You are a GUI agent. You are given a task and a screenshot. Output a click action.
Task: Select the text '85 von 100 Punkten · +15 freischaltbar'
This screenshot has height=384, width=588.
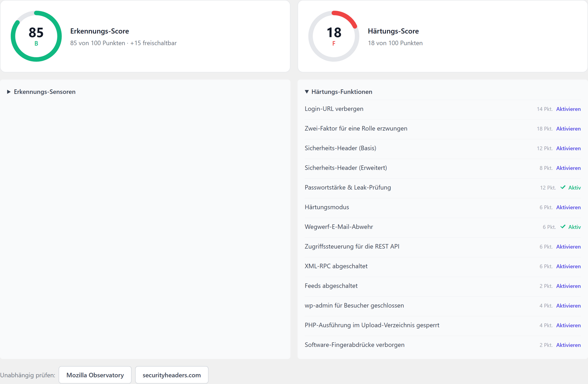123,43
